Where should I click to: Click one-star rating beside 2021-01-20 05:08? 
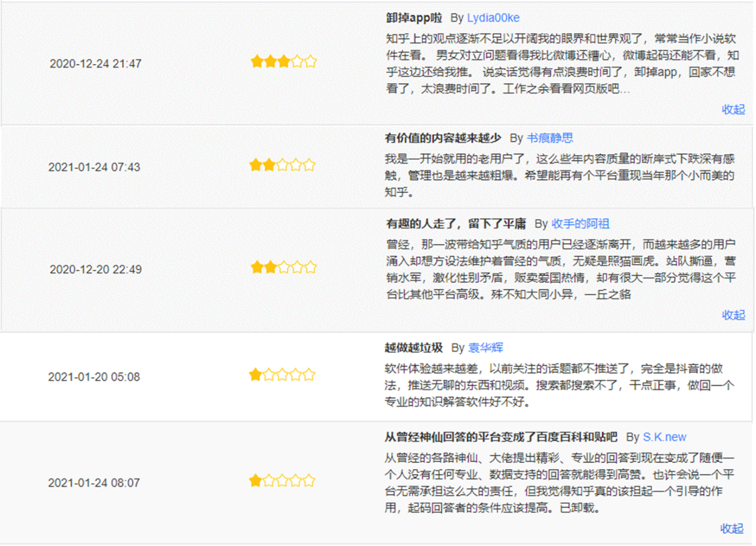click(x=282, y=375)
